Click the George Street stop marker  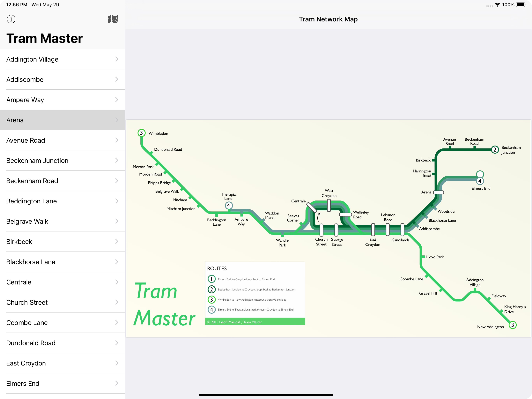336,230
